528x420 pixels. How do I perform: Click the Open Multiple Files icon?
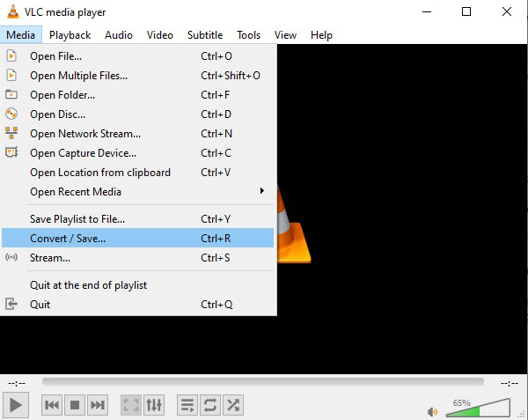(11, 75)
